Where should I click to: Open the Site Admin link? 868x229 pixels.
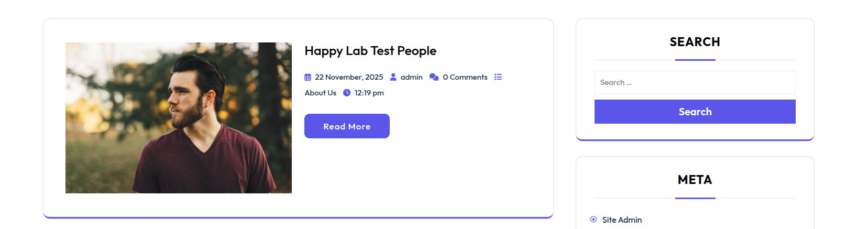pos(622,220)
